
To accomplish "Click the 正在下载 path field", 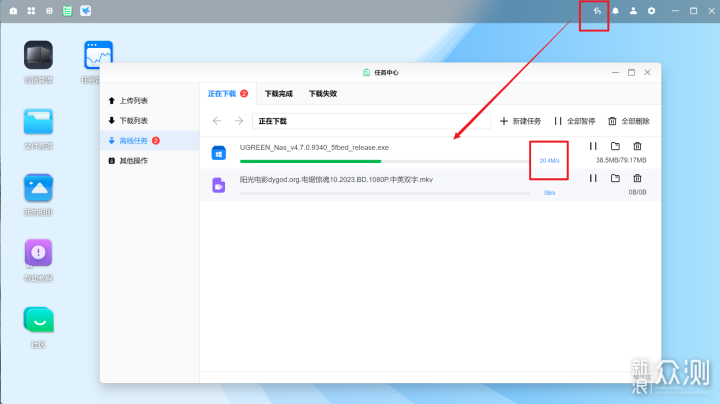I will (x=371, y=121).
